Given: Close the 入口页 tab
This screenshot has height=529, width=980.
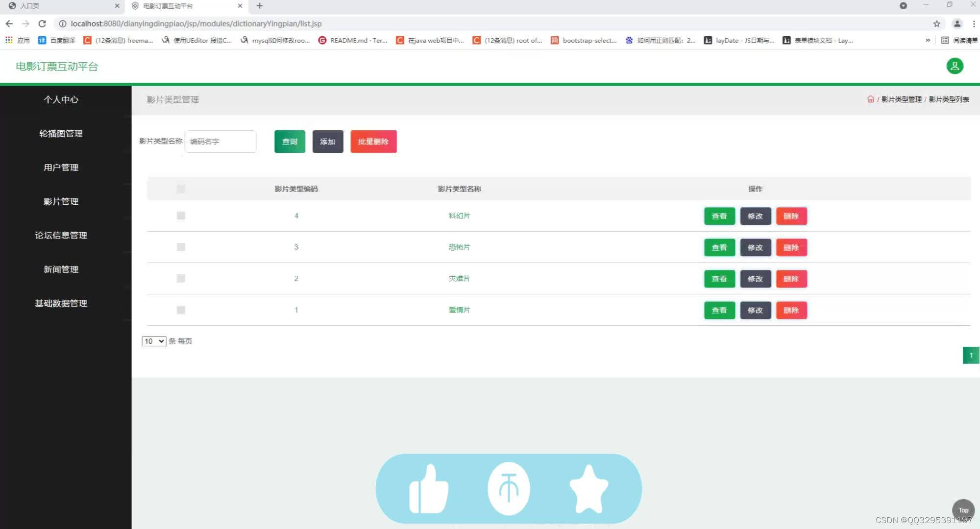Looking at the screenshot, I should pos(117,6).
